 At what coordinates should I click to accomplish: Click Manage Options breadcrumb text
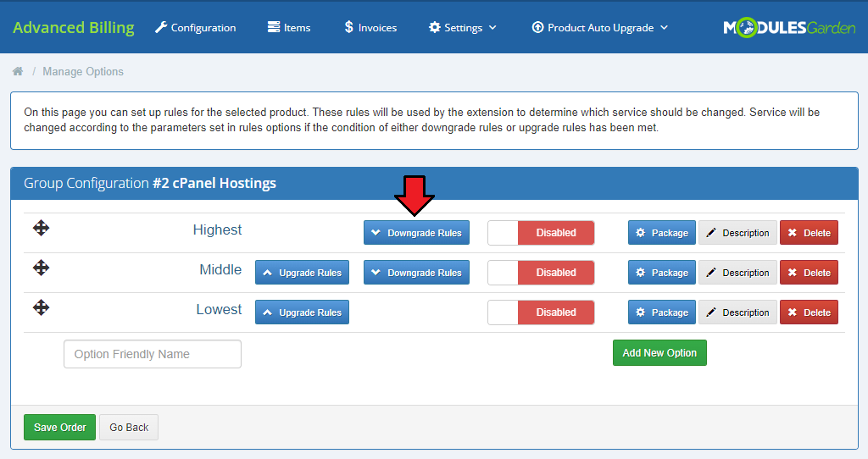click(x=83, y=71)
